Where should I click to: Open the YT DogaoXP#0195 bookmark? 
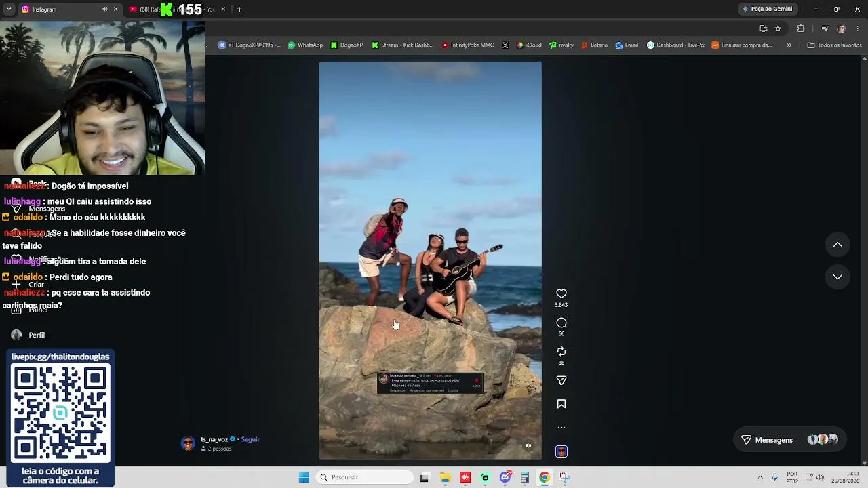point(249,45)
